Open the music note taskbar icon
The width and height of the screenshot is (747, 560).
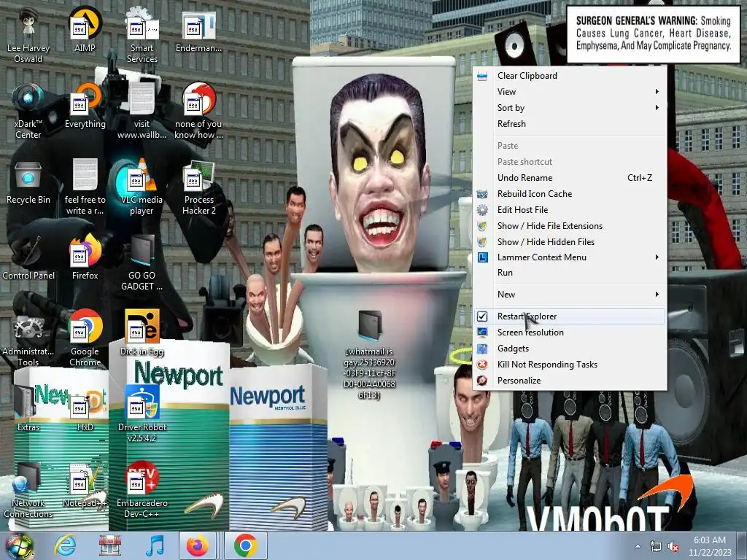[155, 545]
